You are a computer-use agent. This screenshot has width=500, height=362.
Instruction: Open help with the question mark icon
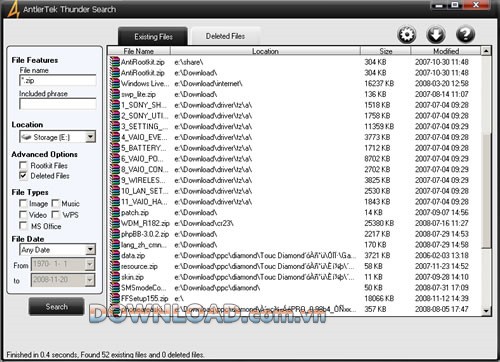pos(465,34)
